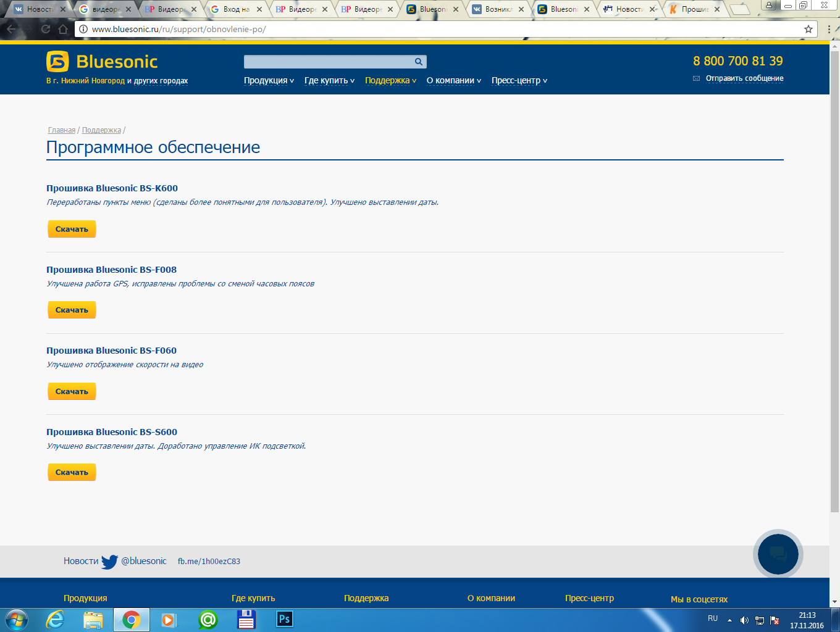Viewport: 840px width, 632px height.
Task: Reload the page using the refresh icon
Action: tap(46, 29)
